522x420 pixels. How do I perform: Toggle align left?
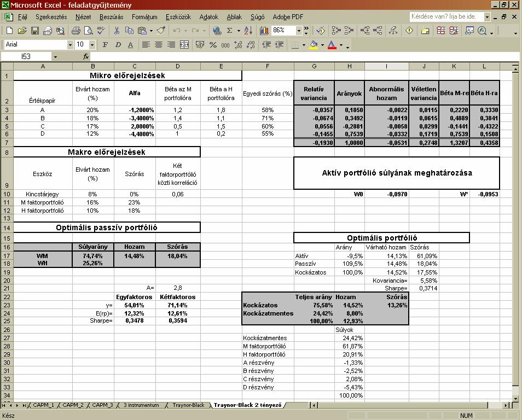(146, 45)
